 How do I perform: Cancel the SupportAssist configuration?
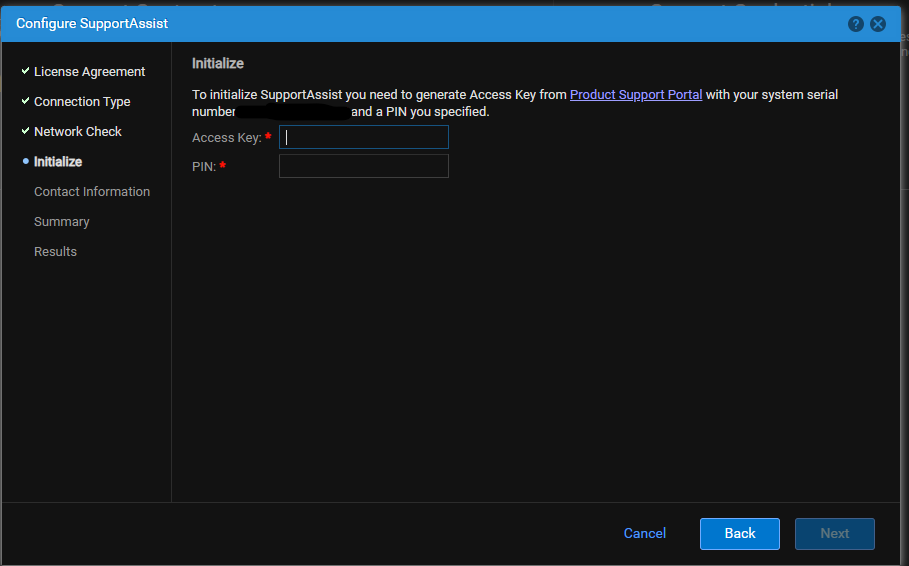click(x=645, y=534)
